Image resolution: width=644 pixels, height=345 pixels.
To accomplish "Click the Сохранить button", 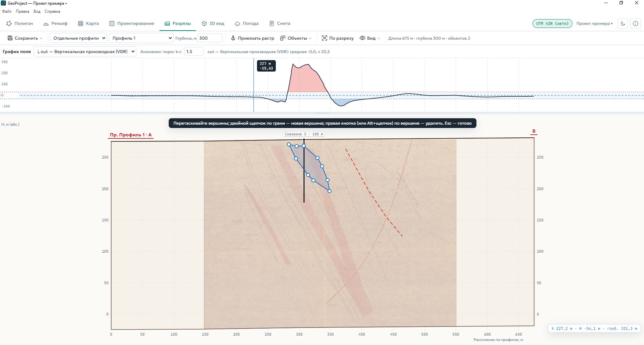I will [x=25, y=38].
